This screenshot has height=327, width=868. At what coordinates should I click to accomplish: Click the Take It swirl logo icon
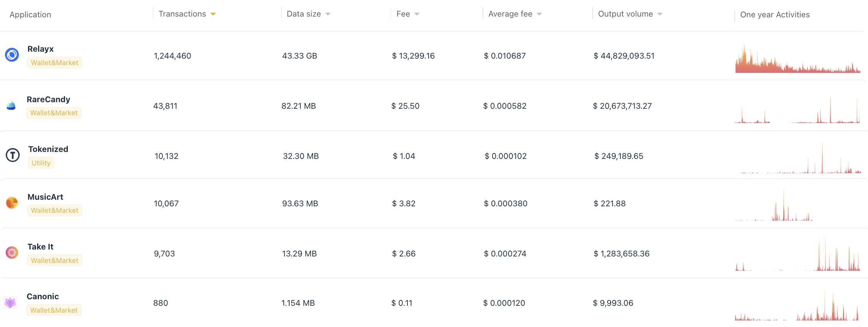click(x=12, y=253)
